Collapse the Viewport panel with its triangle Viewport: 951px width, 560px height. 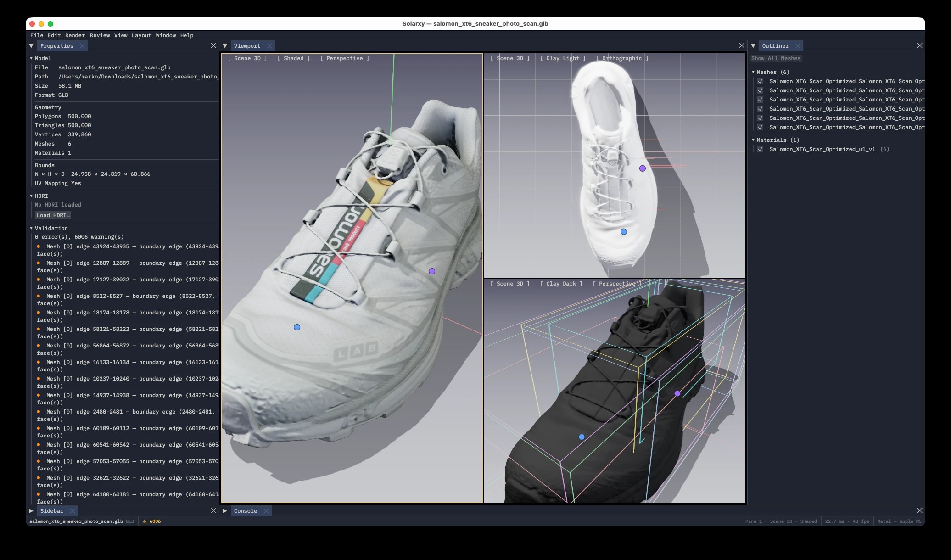225,46
